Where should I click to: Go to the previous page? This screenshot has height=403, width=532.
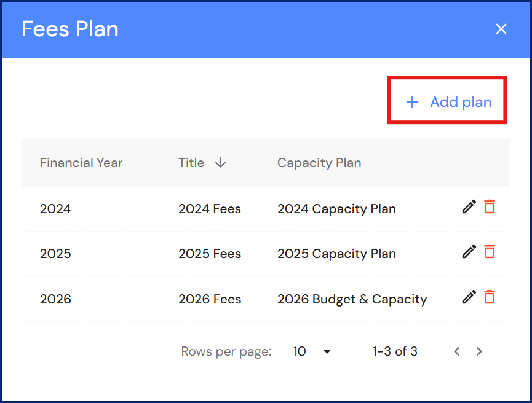(x=457, y=352)
